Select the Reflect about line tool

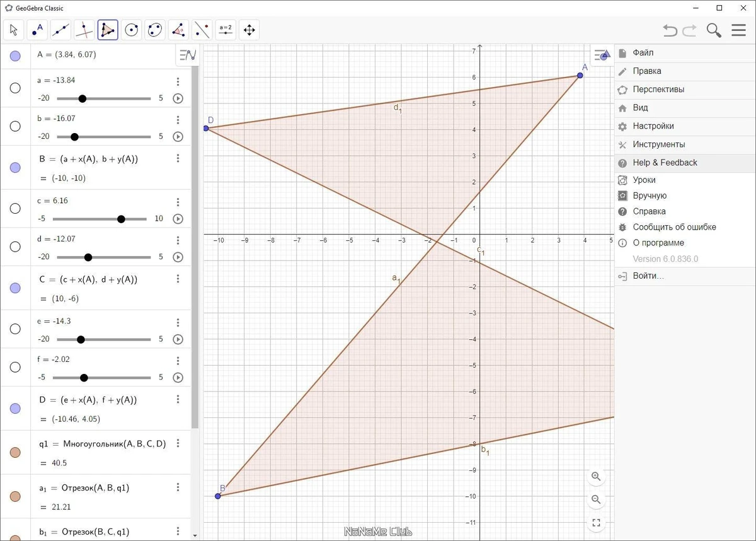pos(202,30)
